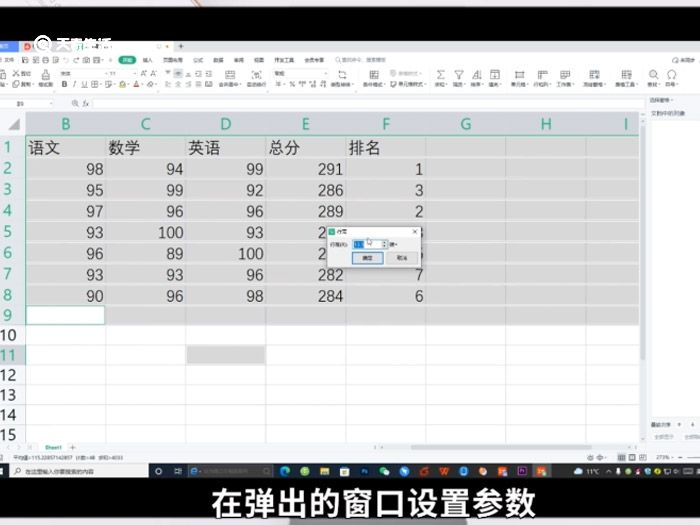Open the Start ribbon tab

tap(127, 60)
